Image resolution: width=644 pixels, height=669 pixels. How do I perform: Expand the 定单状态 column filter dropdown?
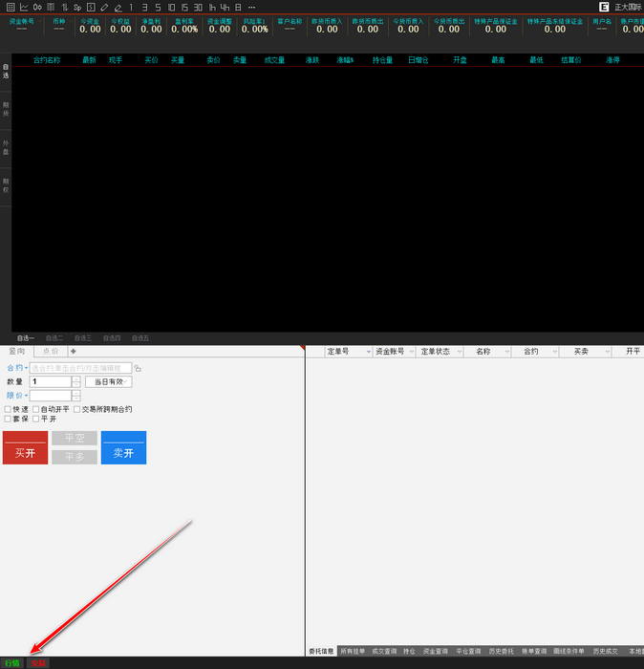(457, 352)
